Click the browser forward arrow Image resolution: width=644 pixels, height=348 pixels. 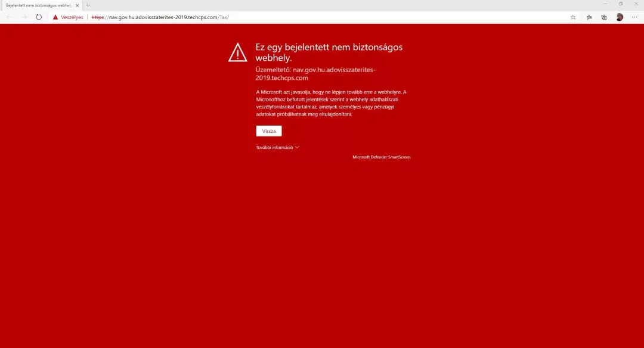tap(24, 17)
